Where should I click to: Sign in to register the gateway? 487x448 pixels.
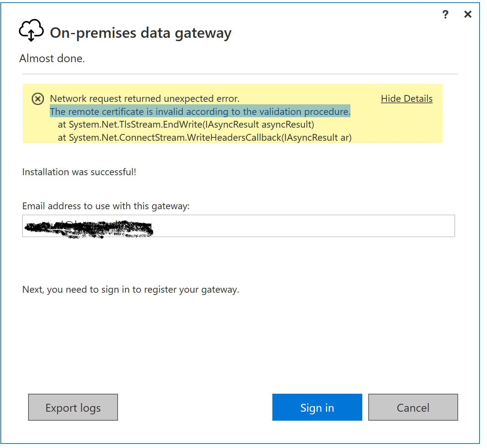[x=317, y=407]
